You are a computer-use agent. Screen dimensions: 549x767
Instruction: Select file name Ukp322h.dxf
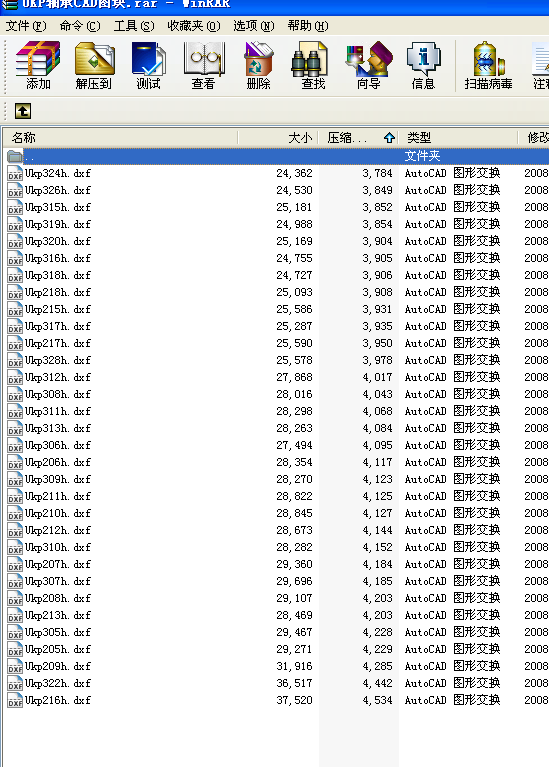[x=58, y=683]
